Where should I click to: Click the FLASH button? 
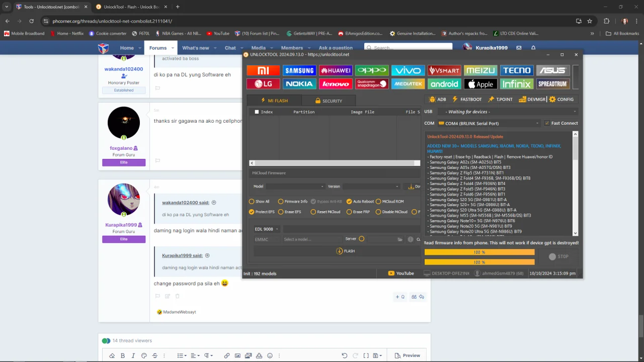[345, 251]
